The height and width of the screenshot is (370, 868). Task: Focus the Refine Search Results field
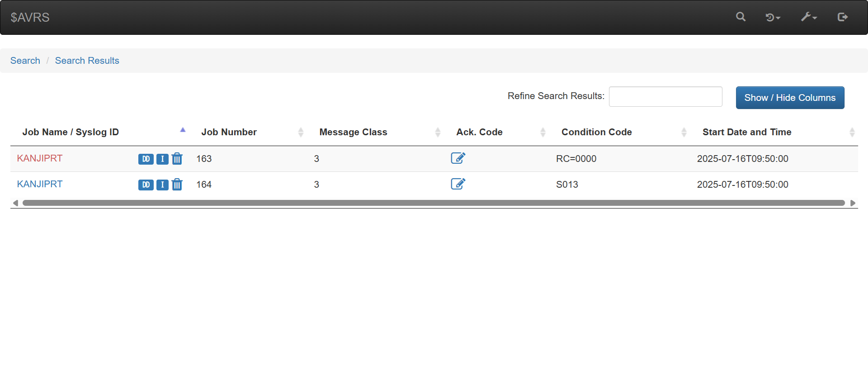pos(665,97)
